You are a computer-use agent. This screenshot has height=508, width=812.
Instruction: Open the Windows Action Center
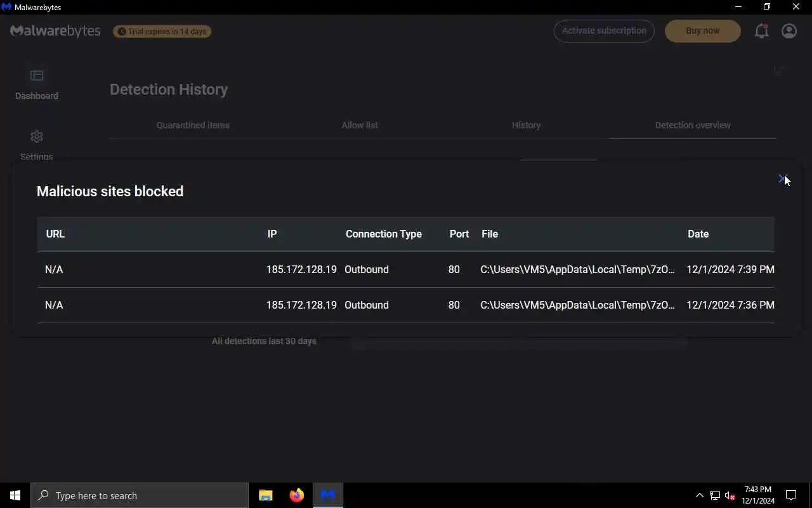coord(791,495)
